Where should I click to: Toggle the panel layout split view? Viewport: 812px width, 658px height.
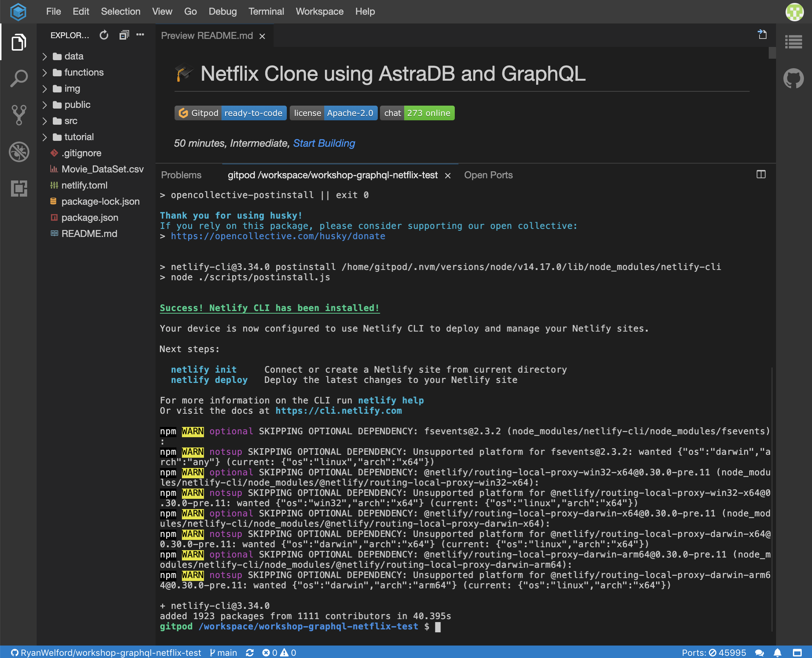click(761, 175)
